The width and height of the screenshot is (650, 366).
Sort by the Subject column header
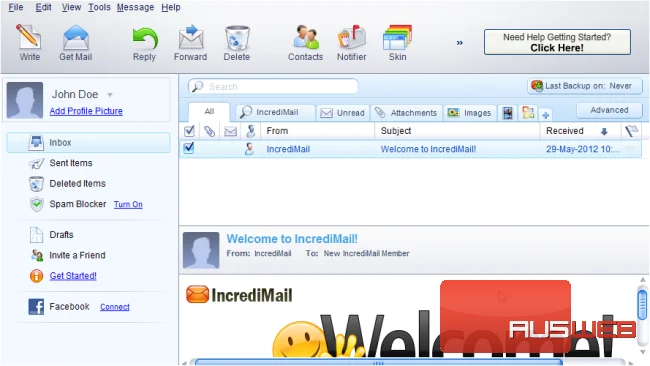tap(457, 131)
